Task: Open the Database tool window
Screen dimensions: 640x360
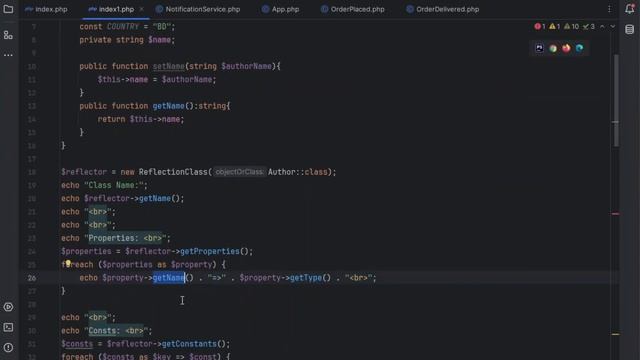Action: click(630, 29)
